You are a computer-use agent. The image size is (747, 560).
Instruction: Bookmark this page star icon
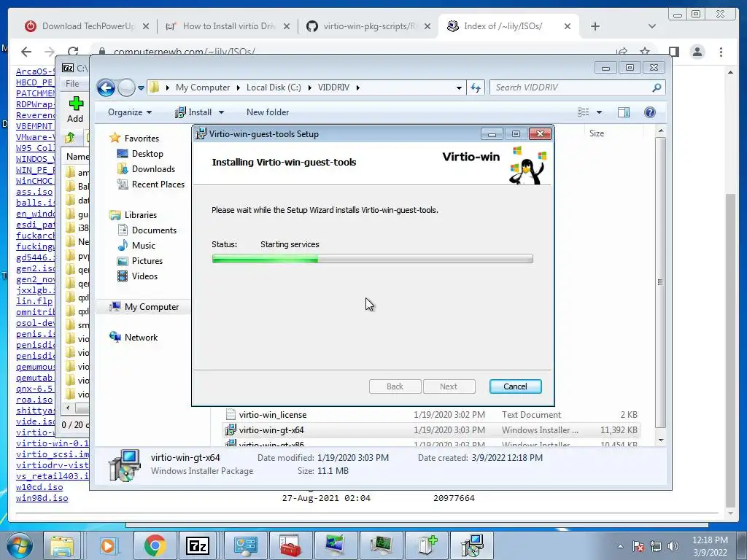pyautogui.click(x=645, y=52)
